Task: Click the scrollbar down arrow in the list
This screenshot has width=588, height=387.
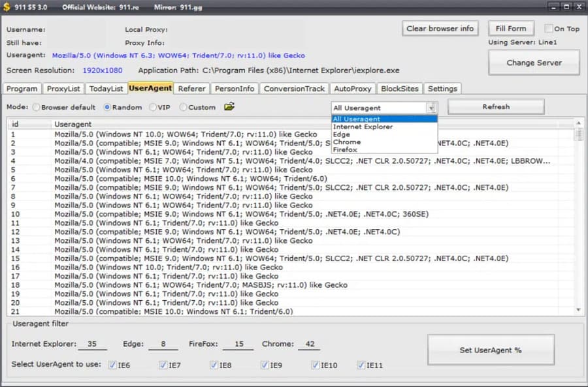Action: pos(579,310)
